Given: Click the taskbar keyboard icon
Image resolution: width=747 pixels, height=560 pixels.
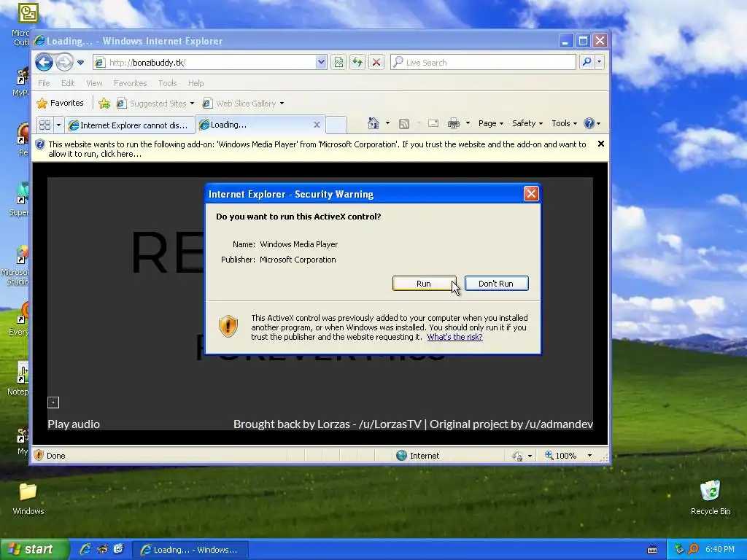Looking at the screenshot, I should (x=651, y=550).
